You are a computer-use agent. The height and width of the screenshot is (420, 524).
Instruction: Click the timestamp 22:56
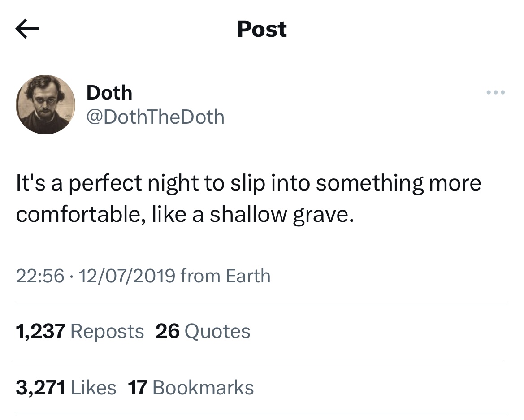tap(39, 276)
